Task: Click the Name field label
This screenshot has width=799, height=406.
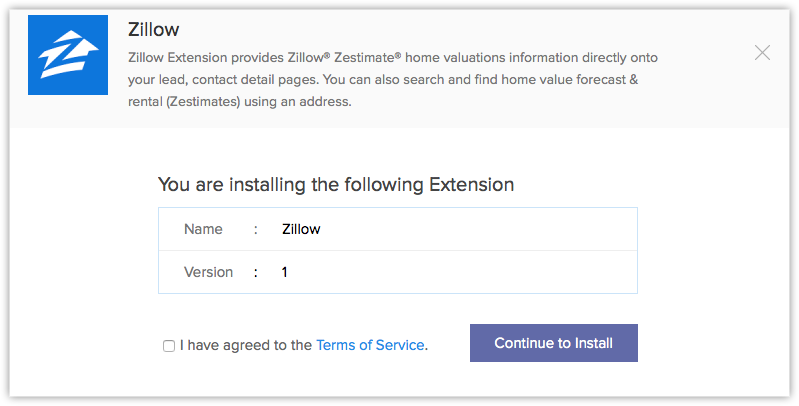Action: (x=203, y=229)
